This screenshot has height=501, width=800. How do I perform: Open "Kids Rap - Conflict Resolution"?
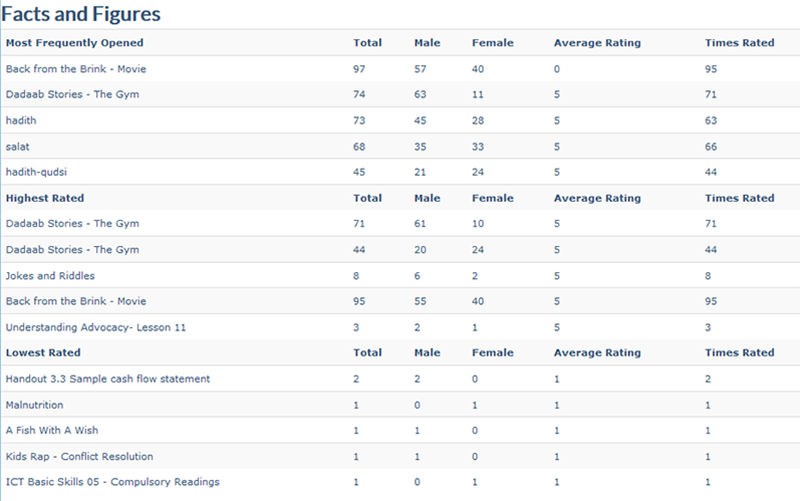tap(79, 456)
